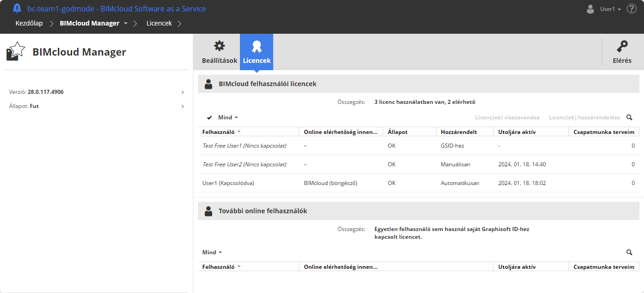Go to Kezdőlap in breadcrumb

[x=29, y=23]
